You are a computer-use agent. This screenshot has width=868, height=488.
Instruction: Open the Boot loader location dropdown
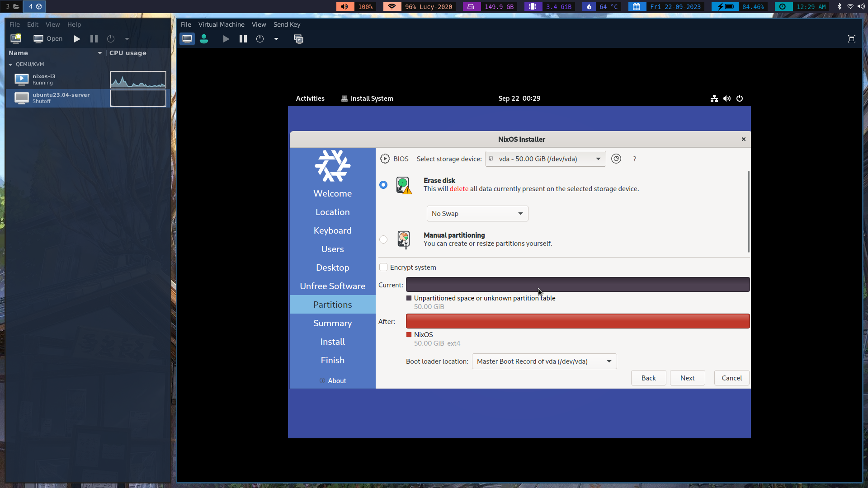pos(544,361)
